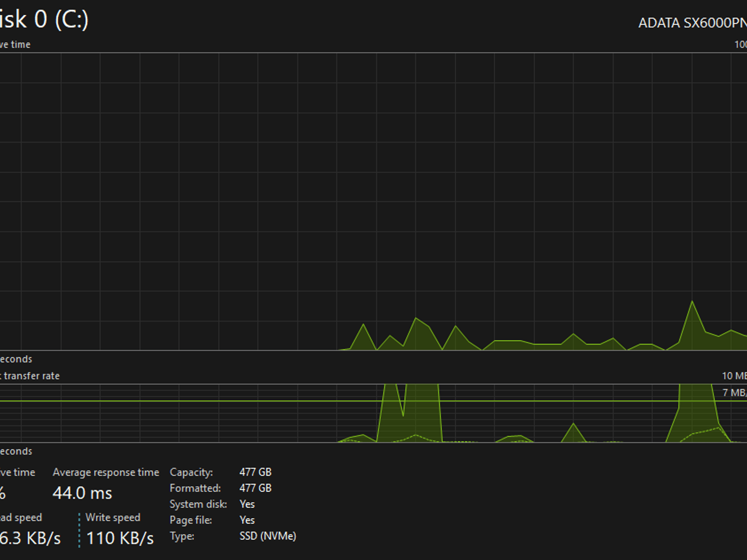The width and height of the screenshot is (747, 560).
Task: Click the SSD (NVMe) type value
Action: point(268,536)
